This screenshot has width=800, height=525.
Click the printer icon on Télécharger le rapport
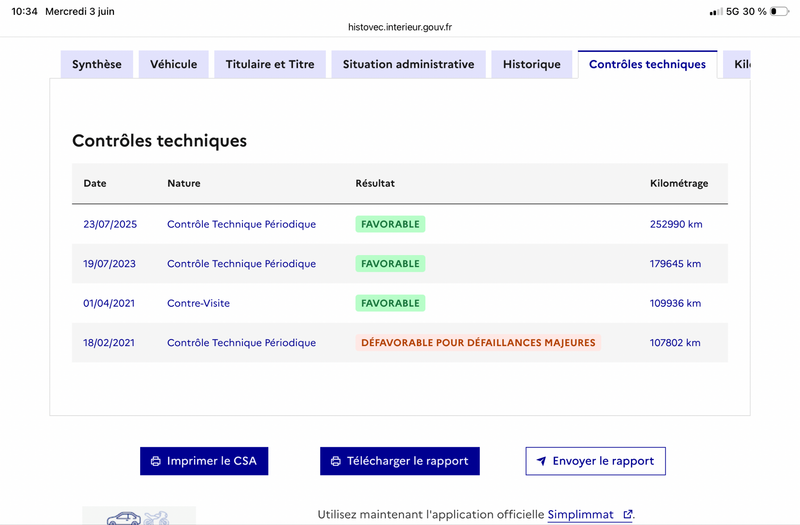pyautogui.click(x=336, y=461)
